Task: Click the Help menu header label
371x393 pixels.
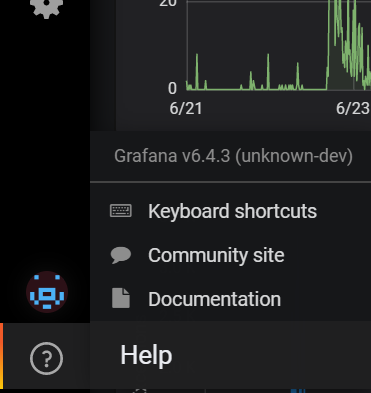Action: point(146,355)
